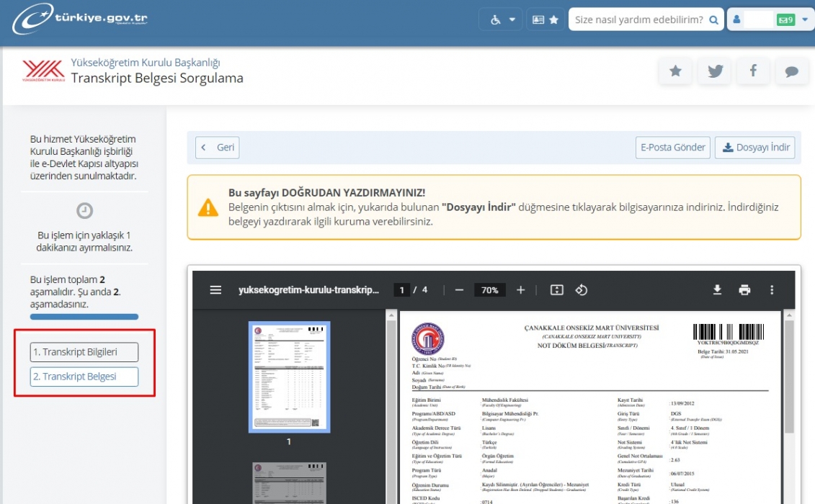This screenshot has width=815, height=504.
Task: Download the file with Dosyayı İndir
Action: [754, 148]
